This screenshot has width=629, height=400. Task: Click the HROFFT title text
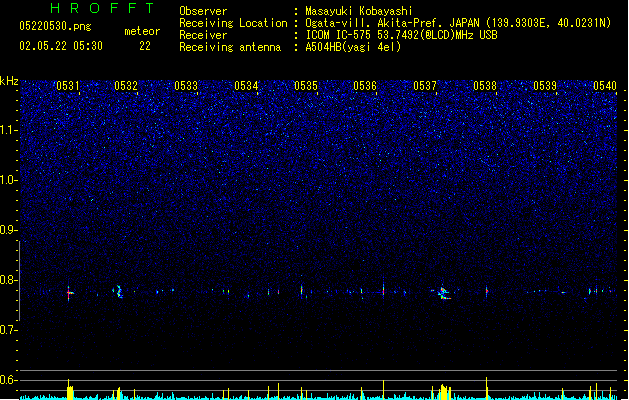pos(102,8)
